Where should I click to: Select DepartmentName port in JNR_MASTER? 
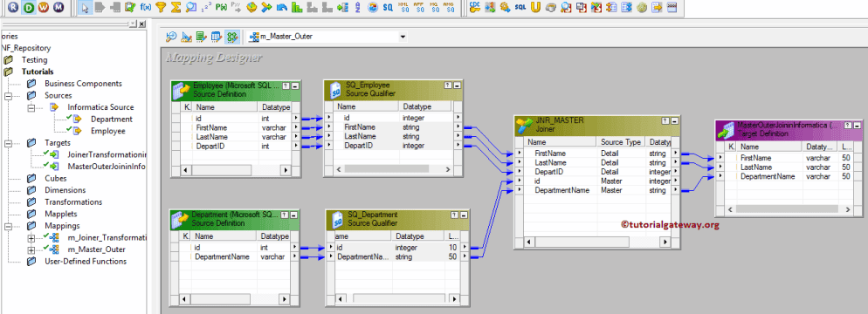pyautogui.click(x=561, y=190)
